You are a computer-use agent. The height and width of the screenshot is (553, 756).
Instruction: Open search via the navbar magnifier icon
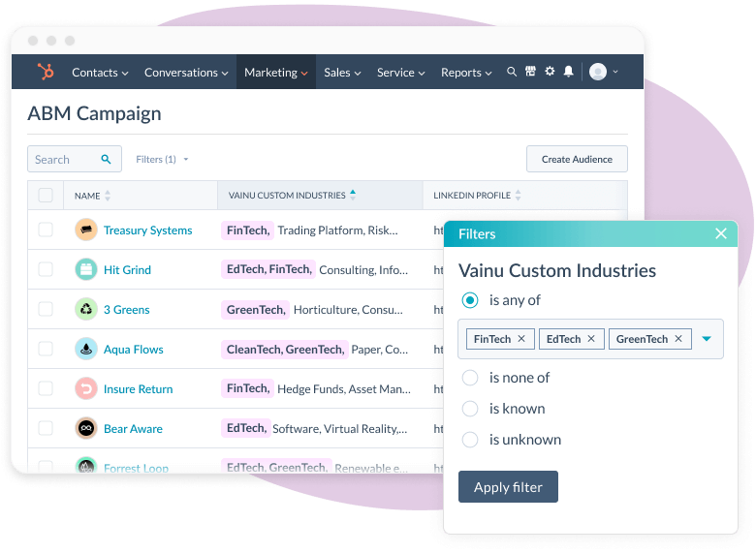pyautogui.click(x=512, y=72)
